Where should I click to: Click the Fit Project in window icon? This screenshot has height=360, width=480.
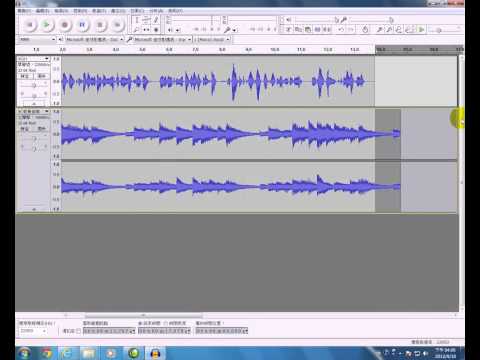click(409, 30)
